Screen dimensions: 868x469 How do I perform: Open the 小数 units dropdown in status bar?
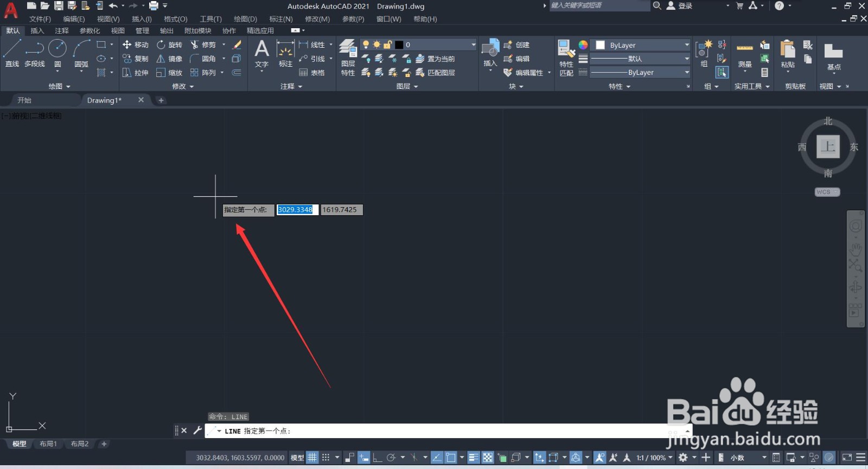pyautogui.click(x=748, y=458)
